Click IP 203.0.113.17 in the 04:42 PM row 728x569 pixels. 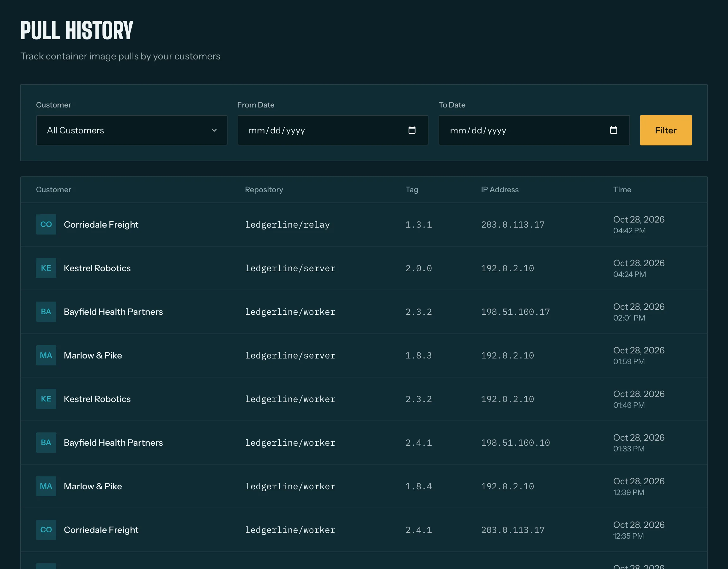point(513,224)
